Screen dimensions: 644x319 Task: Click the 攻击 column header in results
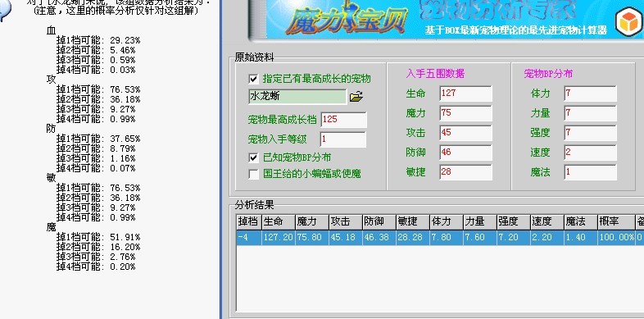(346, 222)
